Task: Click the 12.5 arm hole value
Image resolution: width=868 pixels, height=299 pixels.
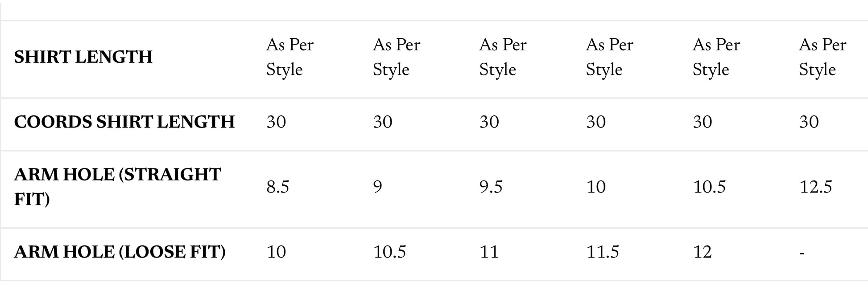Action: (815, 187)
